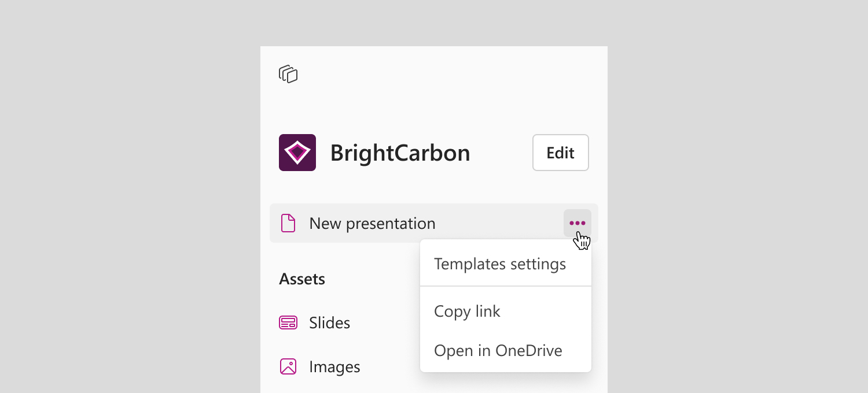Select Templates settings from the menu
868x393 pixels.
tap(500, 264)
